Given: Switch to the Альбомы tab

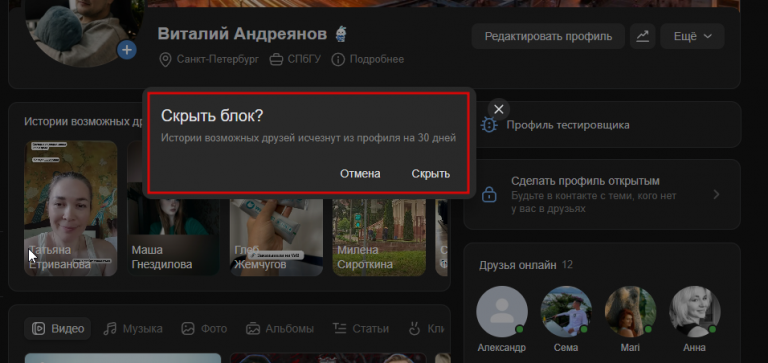Looking at the screenshot, I should (280, 329).
